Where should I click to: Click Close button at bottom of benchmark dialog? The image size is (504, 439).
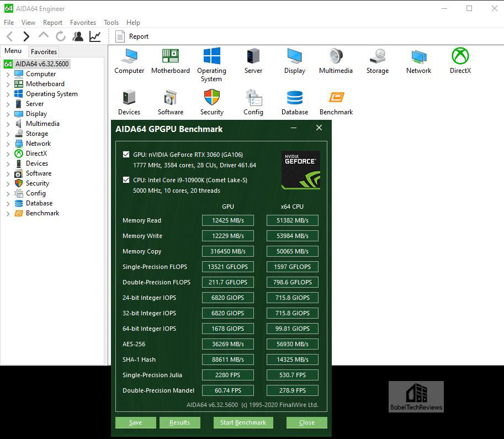(307, 422)
